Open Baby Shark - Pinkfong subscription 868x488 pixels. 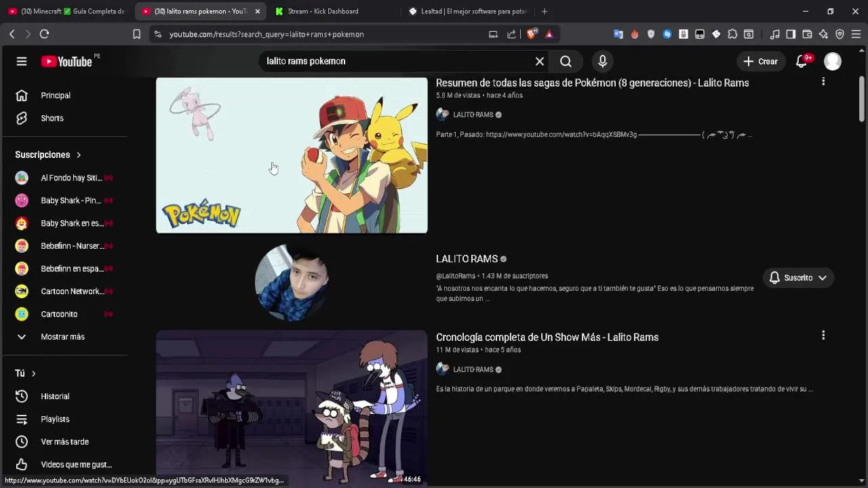pos(64,201)
